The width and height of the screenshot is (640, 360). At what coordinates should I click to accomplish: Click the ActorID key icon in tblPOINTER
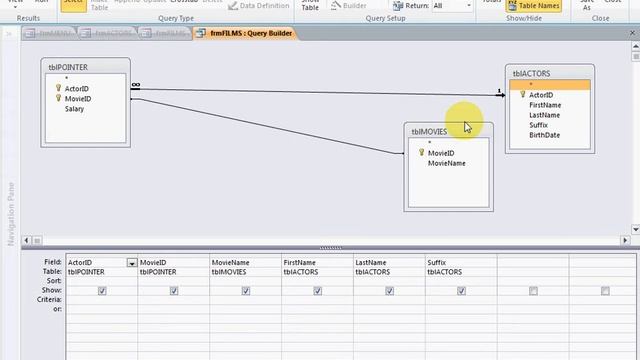pos(58,88)
